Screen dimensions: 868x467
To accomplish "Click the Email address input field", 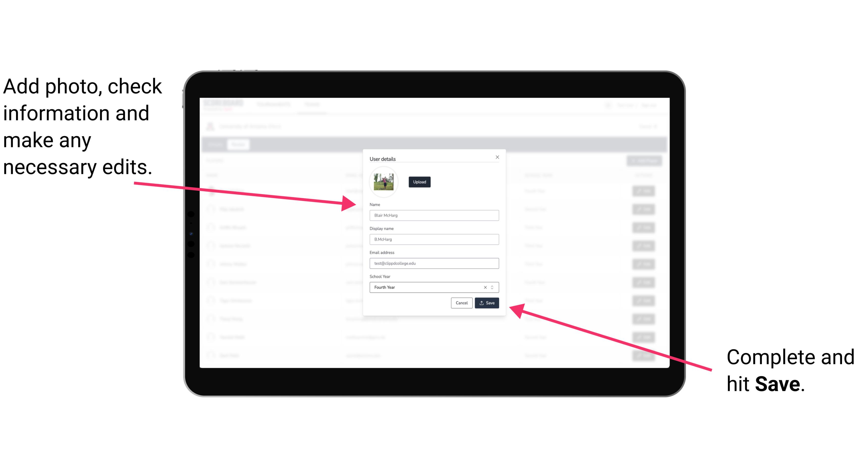I will point(434,263).
